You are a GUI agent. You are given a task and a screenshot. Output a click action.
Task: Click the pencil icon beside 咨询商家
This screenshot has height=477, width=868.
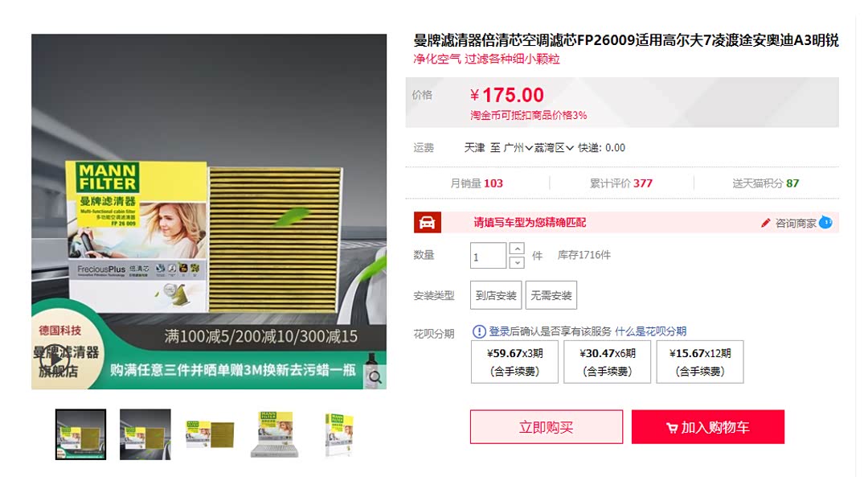tap(766, 223)
